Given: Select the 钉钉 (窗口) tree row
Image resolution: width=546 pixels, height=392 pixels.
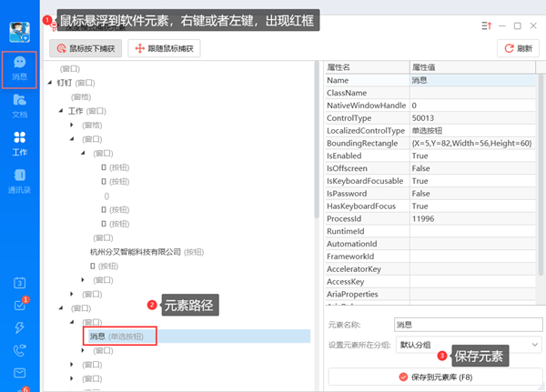Looking at the screenshot, I should click(x=76, y=83).
